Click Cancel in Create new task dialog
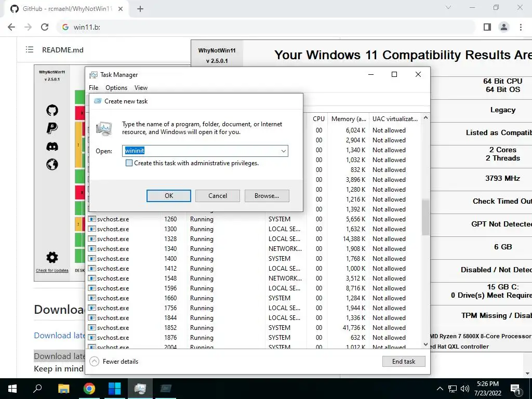This screenshot has height=399, width=532. tap(218, 196)
